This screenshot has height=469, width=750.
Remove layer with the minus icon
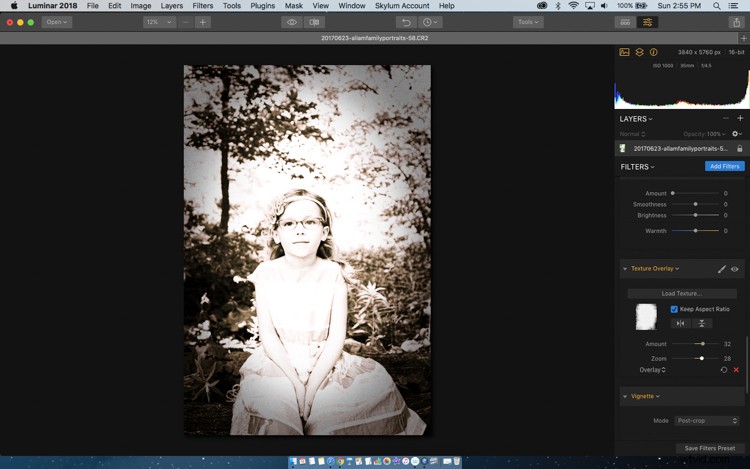[726, 118]
